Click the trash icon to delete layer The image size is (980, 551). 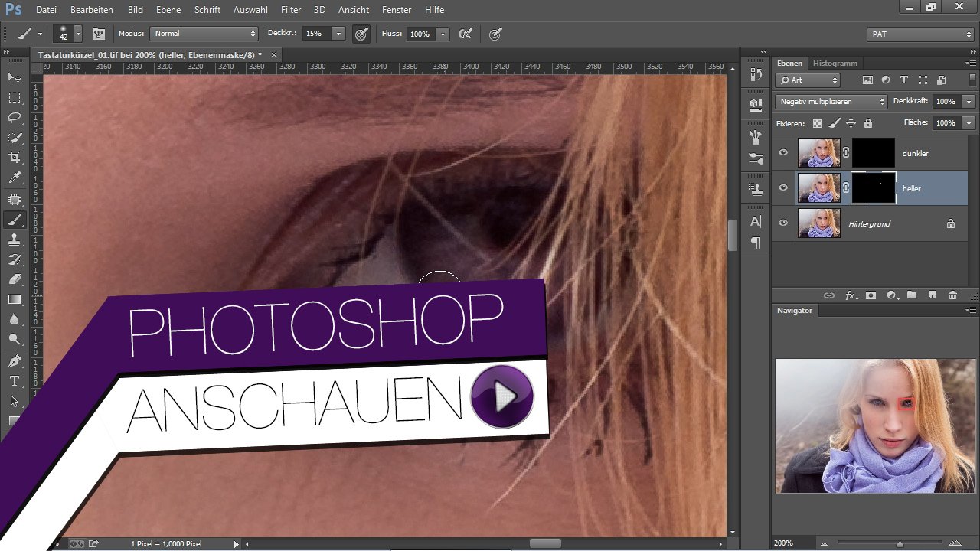pos(952,295)
